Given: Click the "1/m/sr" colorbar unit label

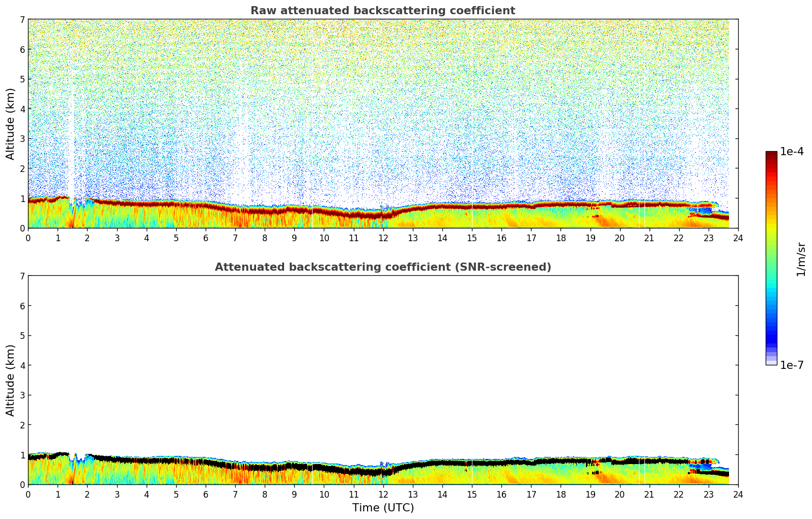Looking at the screenshot, I should click(801, 258).
